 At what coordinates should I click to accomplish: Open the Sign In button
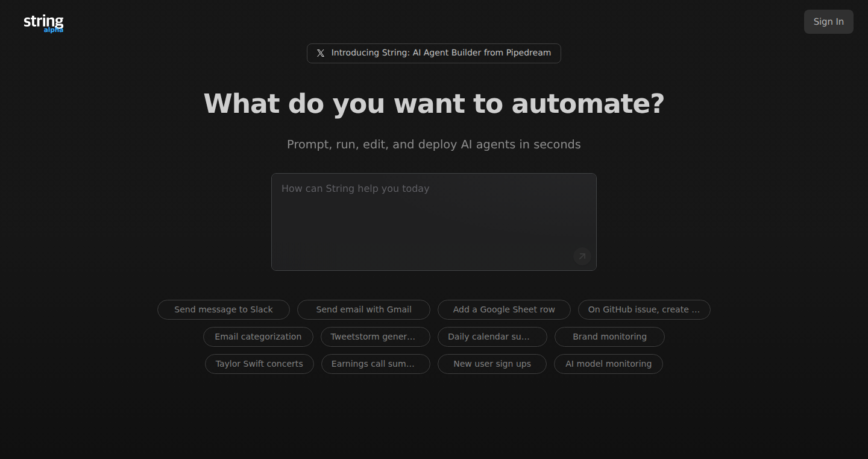pyautogui.click(x=828, y=22)
